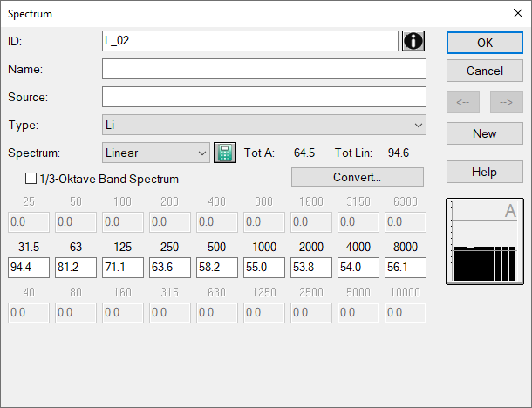Click the 31.5 frequency band label

(x=29, y=247)
